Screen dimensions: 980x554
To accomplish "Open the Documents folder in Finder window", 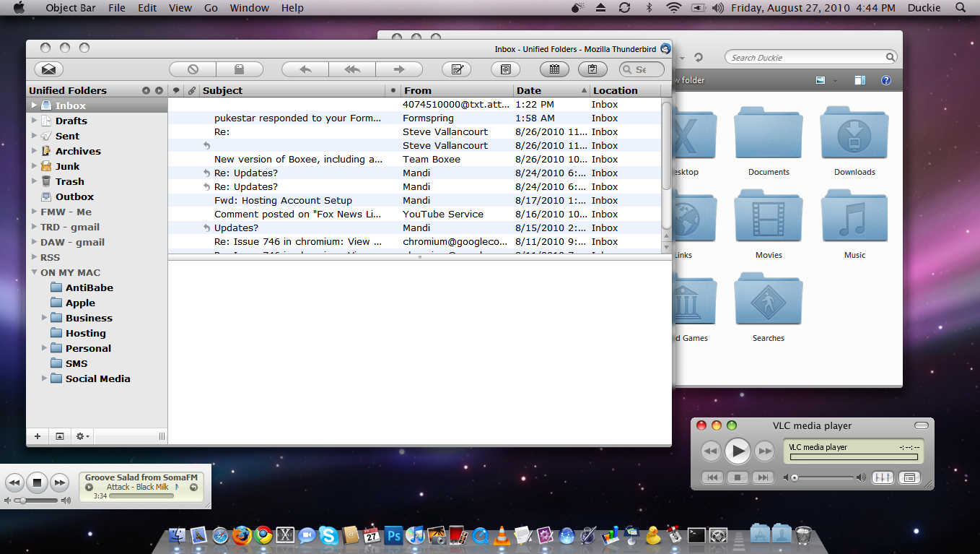I will click(x=769, y=142).
